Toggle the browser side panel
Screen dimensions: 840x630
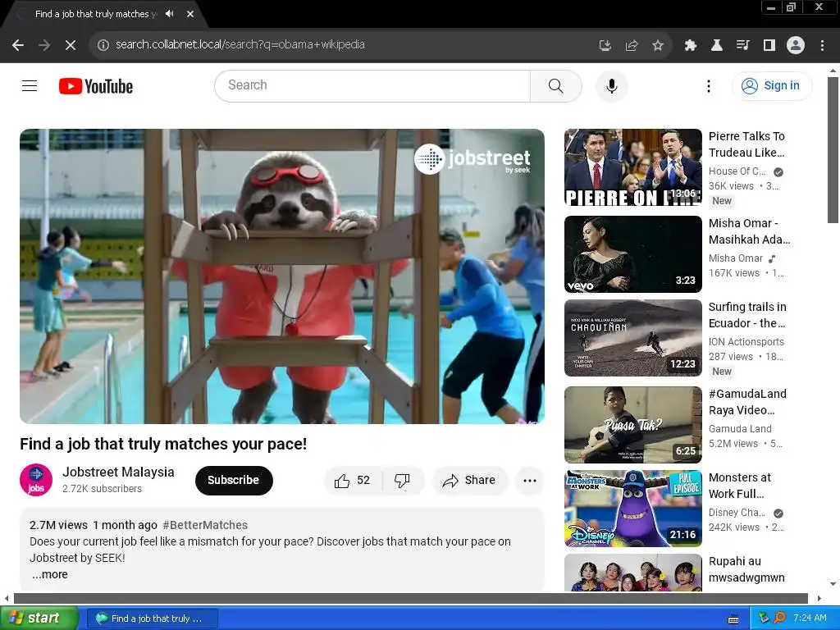tap(769, 45)
